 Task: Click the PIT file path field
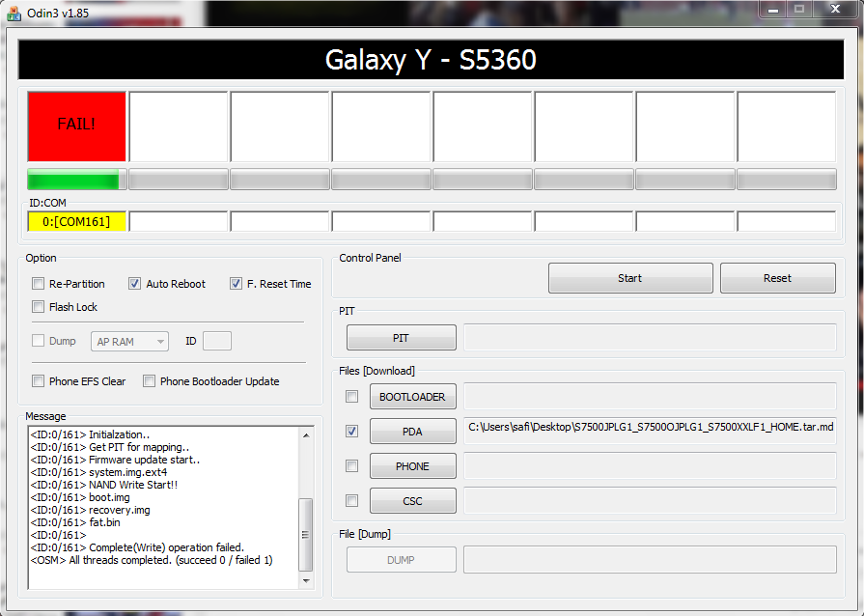pyautogui.click(x=651, y=338)
